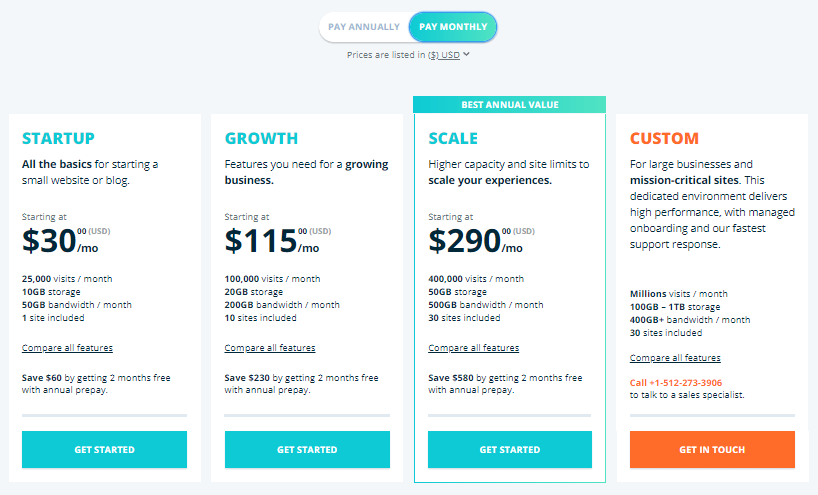Image resolution: width=818 pixels, height=495 pixels.
Task: Click the $30 Startup price
Action: click(49, 240)
